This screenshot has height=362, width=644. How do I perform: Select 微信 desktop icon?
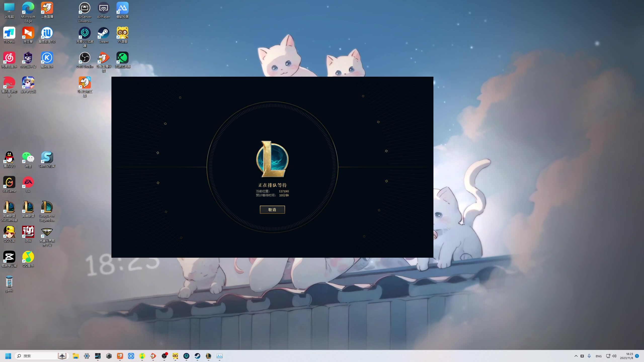click(x=28, y=160)
